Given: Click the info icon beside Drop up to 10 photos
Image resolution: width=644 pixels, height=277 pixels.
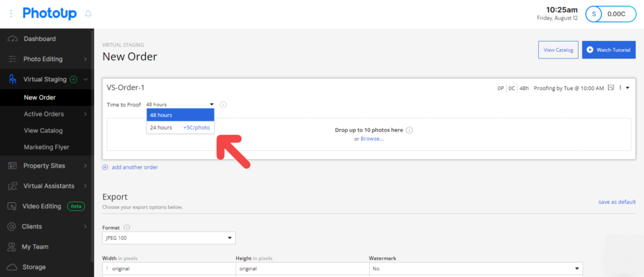Looking at the screenshot, I should [409, 130].
